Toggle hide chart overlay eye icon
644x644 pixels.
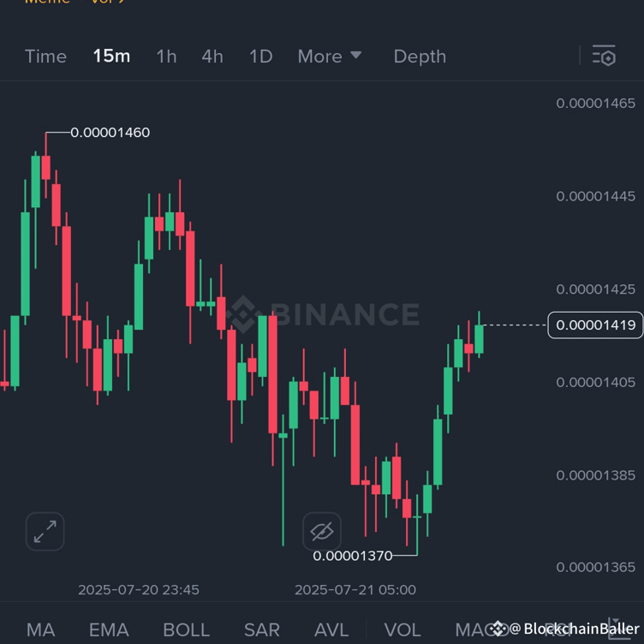322,532
